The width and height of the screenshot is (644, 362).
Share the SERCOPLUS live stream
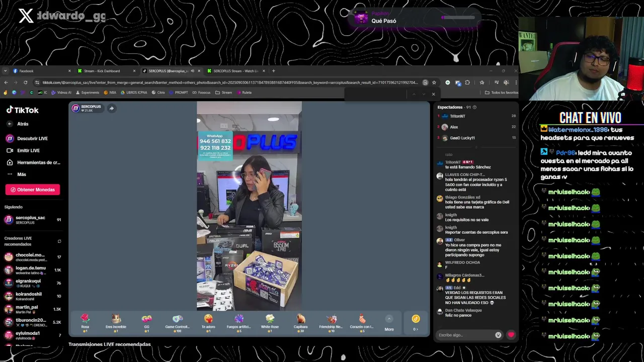pyautogui.click(x=112, y=108)
